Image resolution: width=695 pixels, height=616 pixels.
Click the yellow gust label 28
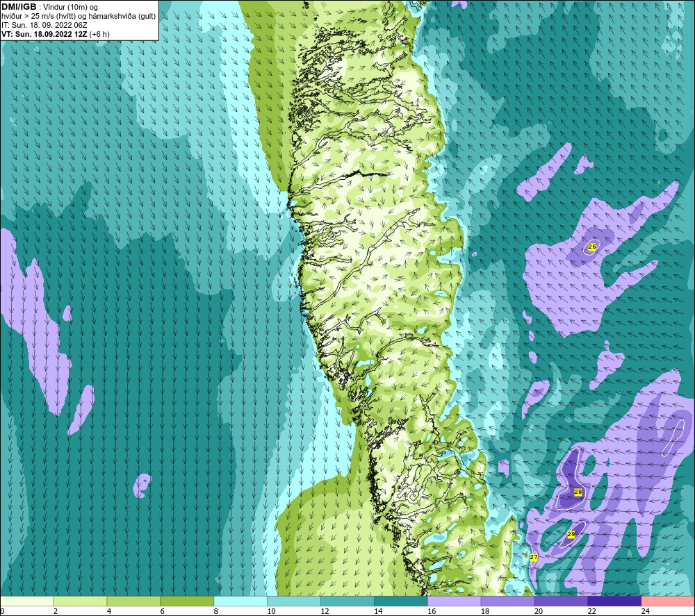click(578, 492)
